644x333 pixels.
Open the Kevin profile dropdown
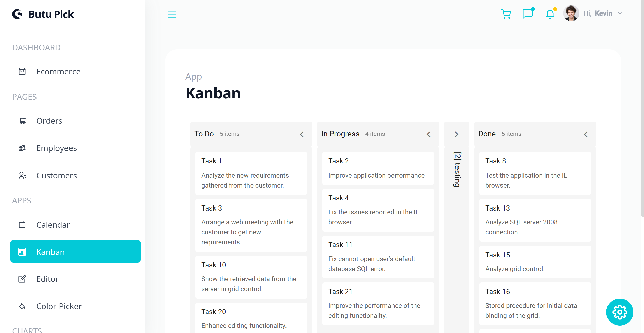620,13
